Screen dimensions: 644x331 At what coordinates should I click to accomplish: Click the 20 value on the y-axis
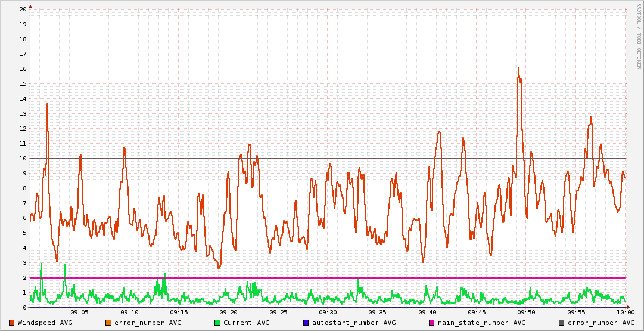23,10
